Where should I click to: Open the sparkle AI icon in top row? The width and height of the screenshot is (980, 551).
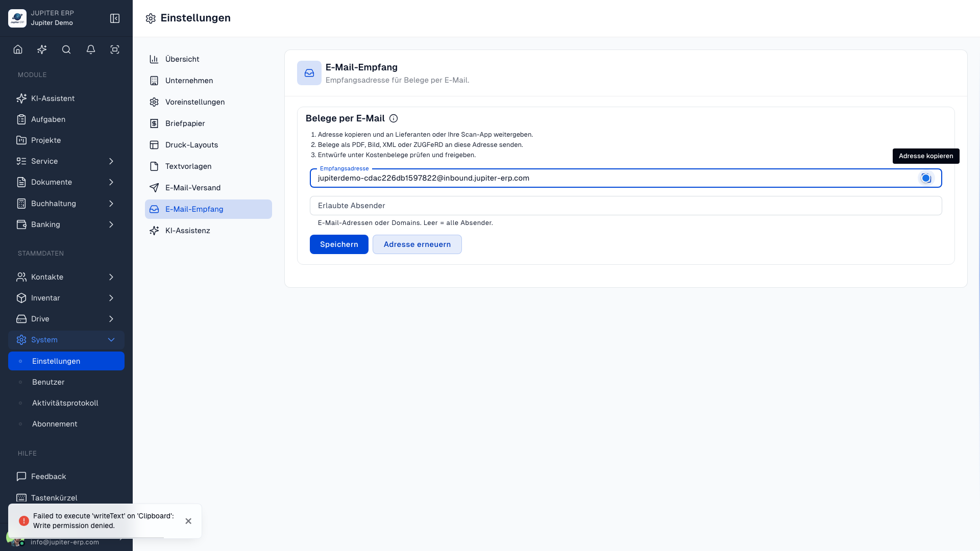click(42, 49)
